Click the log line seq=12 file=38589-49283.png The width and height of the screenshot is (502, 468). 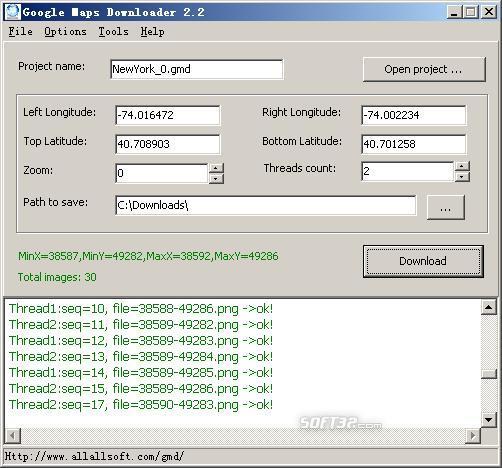(141, 341)
